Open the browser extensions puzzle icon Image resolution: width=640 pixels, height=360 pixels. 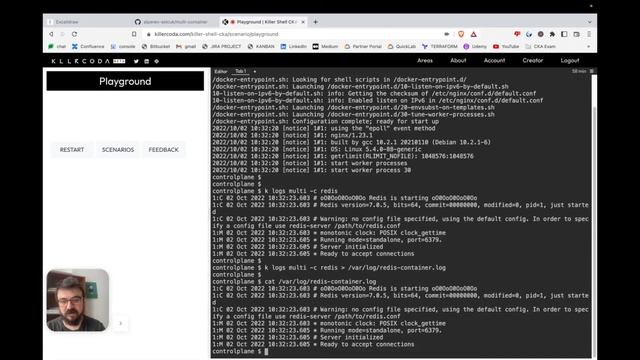click(x=552, y=34)
